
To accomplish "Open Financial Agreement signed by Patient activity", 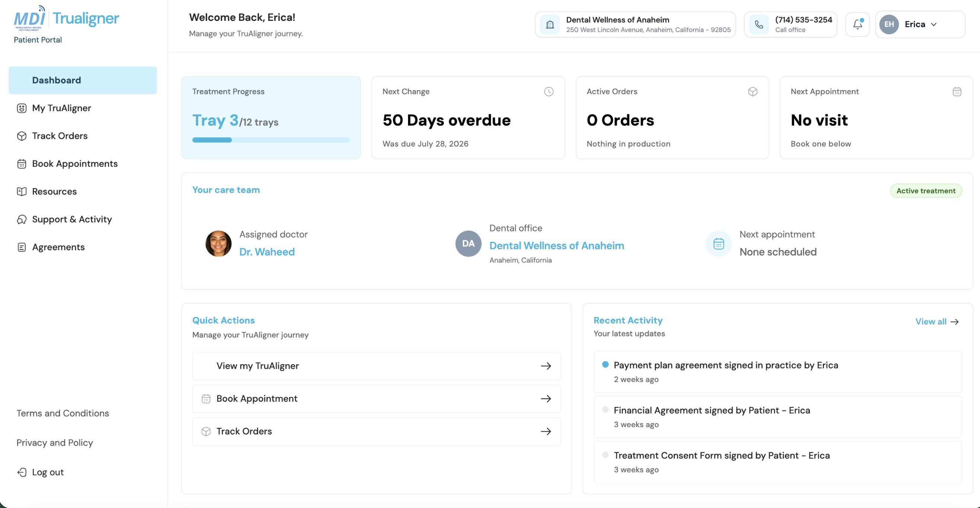I will pyautogui.click(x=778, y=417).
